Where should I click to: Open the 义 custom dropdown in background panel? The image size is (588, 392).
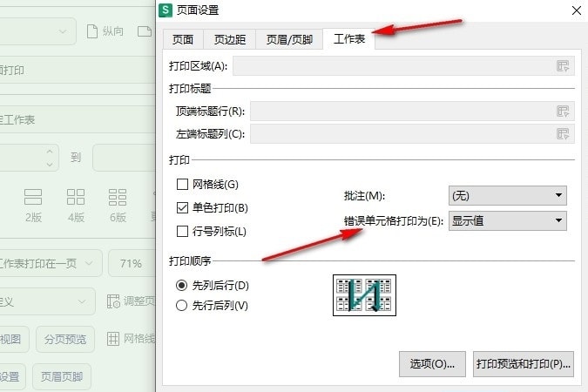pyautogui.click(x=47, y=301)
